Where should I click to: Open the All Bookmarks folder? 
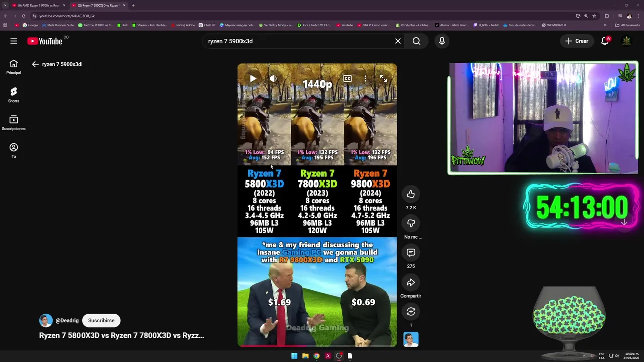pyautogui.click(x=627, y=25)
